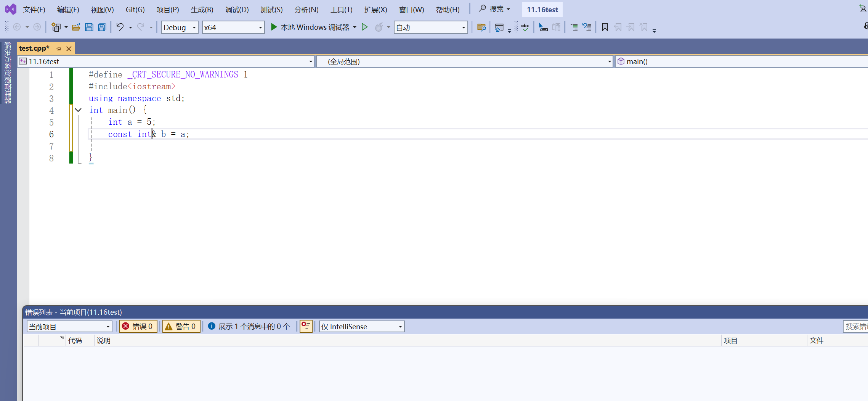This screenshot has width=868, height=401.
Task: Open the 窗口(W) menu
Action: pyautogui.click(x=411, y=10)
